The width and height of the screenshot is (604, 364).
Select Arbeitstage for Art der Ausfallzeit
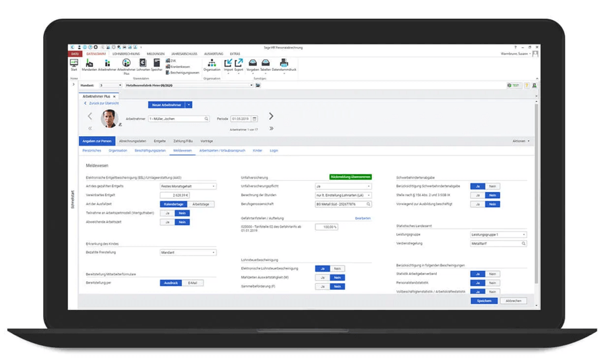[201, 204]
